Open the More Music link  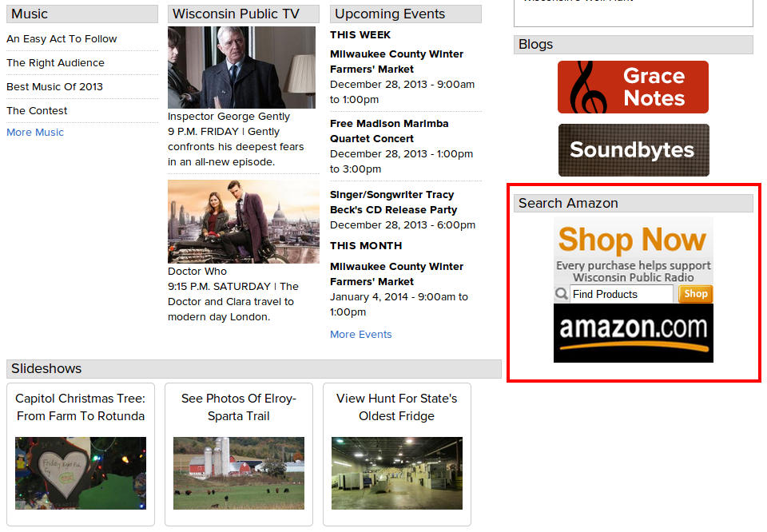pos(35,132)
